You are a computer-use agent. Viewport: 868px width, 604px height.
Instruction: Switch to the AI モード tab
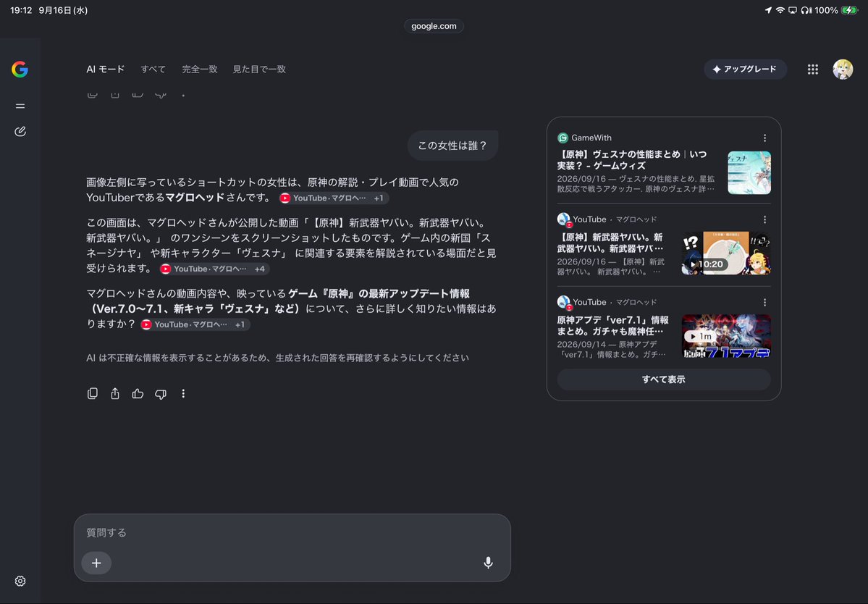pos(105,70)
